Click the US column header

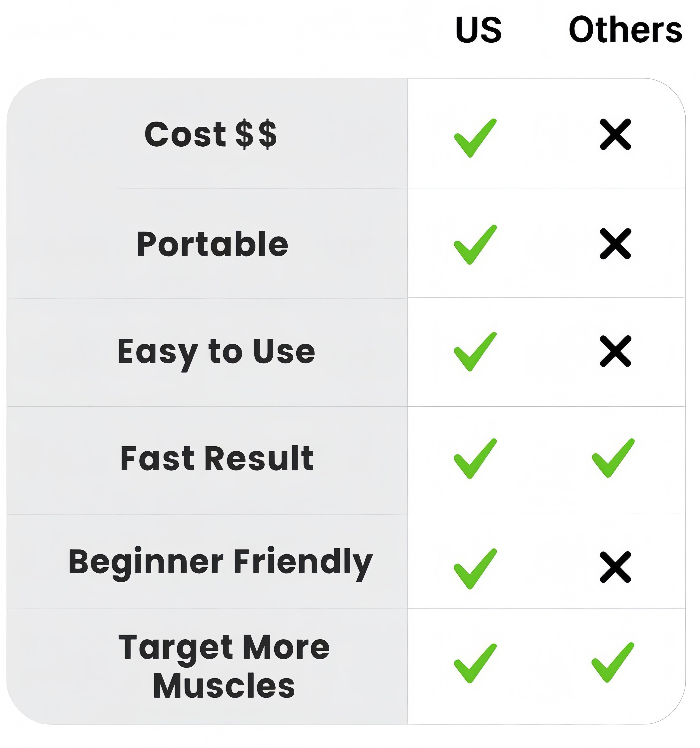click(478, 30)
